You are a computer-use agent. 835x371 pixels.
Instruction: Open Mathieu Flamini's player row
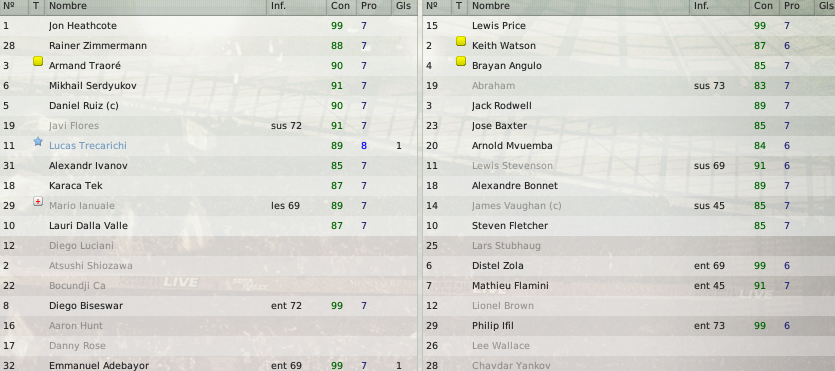point(629,286)
